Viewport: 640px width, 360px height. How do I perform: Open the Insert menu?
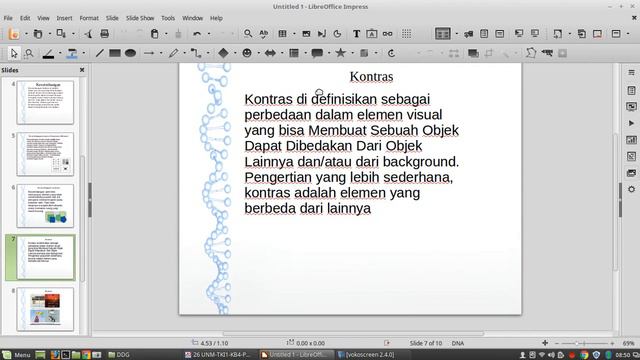64,18
